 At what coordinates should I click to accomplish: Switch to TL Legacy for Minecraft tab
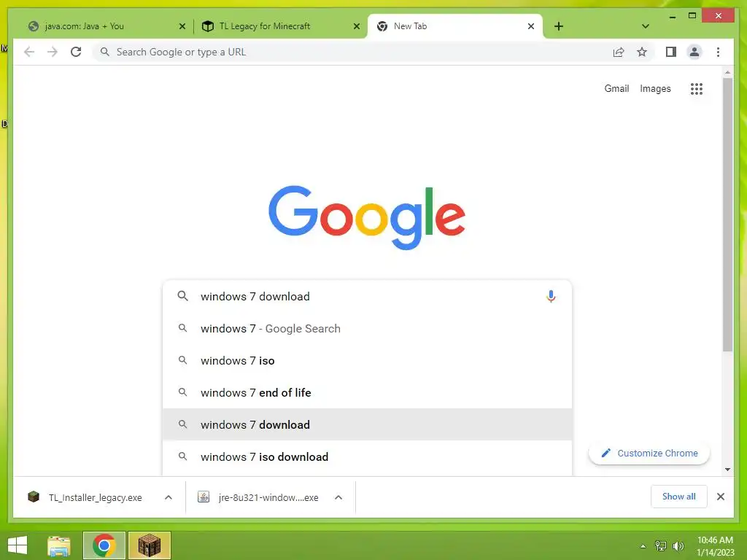pos(281,26)
